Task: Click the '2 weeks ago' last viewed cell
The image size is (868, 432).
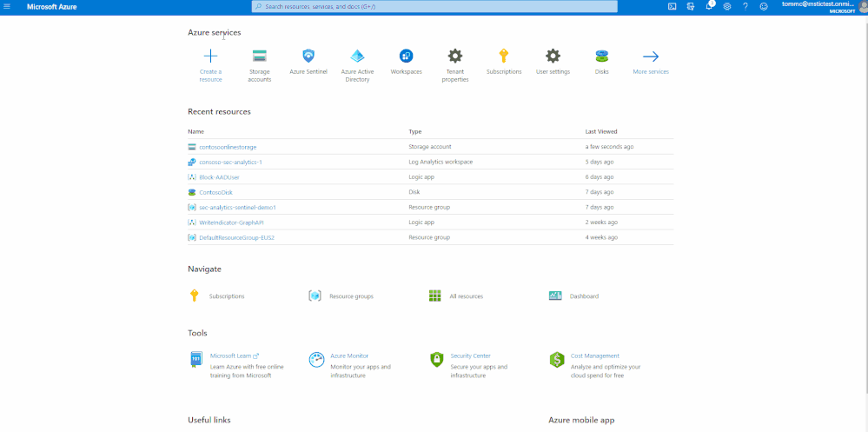Action: (x=601, y=223)
